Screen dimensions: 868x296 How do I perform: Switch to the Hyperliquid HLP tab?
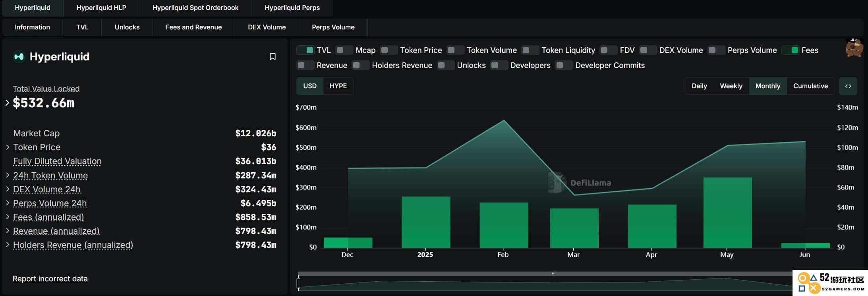pyautogui.click(x=101, y=8)
